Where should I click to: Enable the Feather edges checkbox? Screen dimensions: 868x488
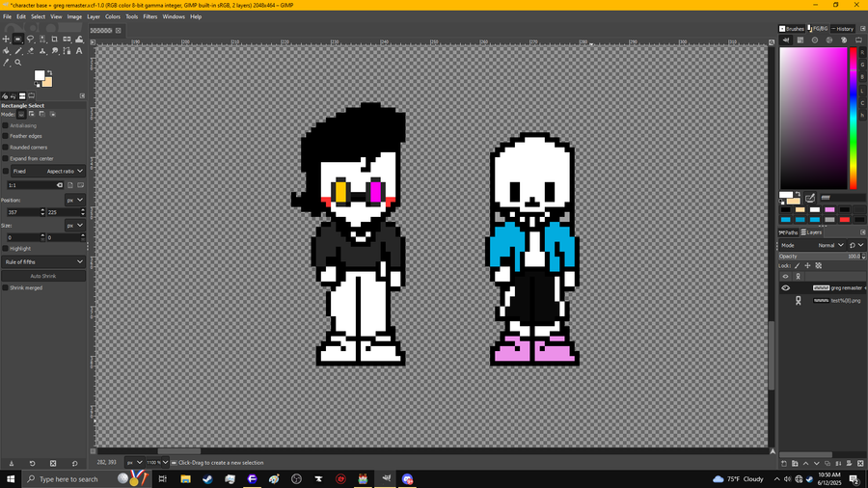[x=6, y=136]
